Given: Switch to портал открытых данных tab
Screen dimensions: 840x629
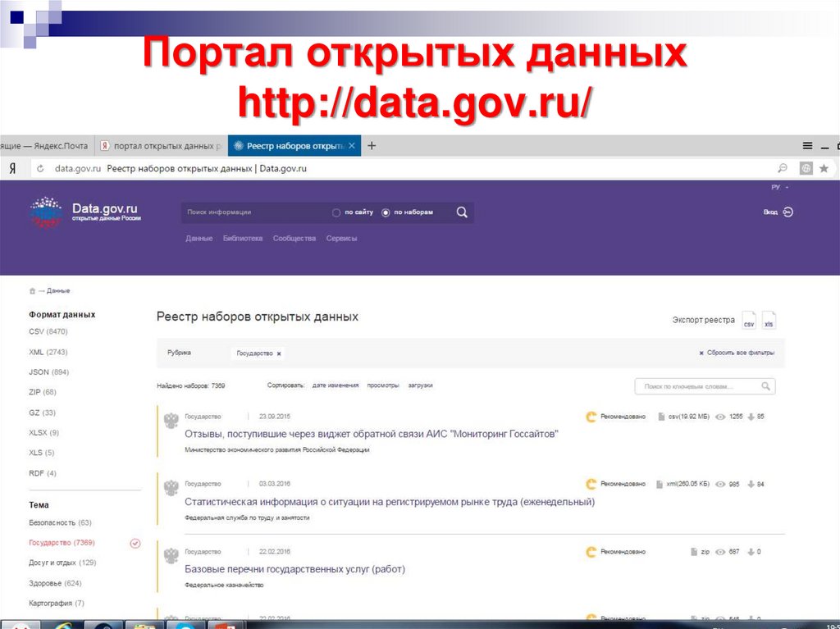Looking at the screenshot, I should tap(161, 146).
